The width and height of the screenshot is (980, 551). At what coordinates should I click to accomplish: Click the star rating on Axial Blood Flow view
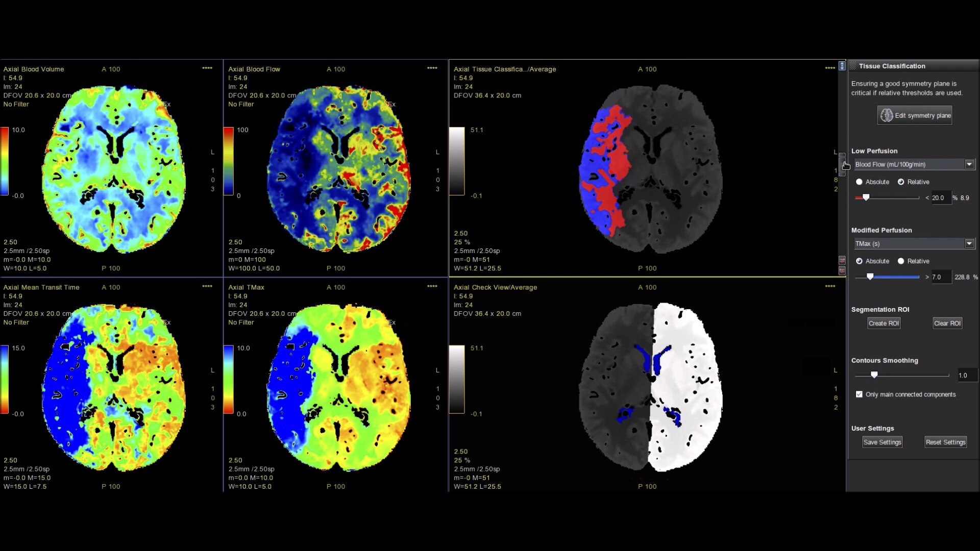pyautogui.click(x=432, y=68)
